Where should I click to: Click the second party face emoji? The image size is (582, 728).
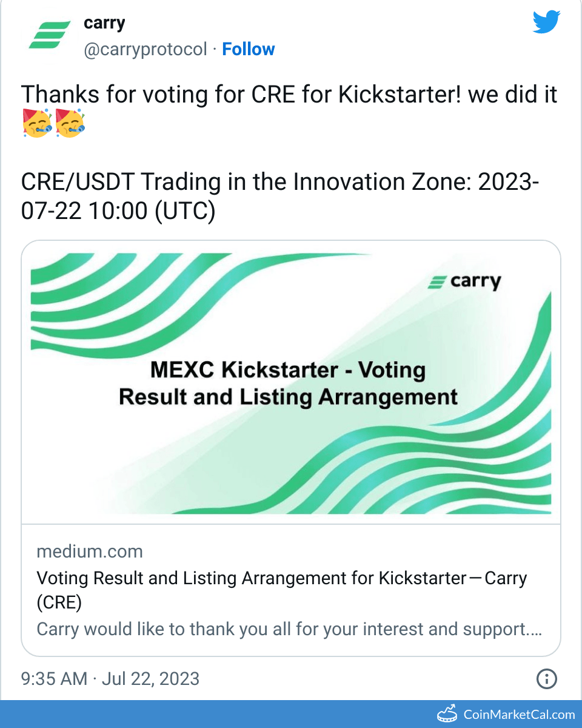(x=70, y=123)
